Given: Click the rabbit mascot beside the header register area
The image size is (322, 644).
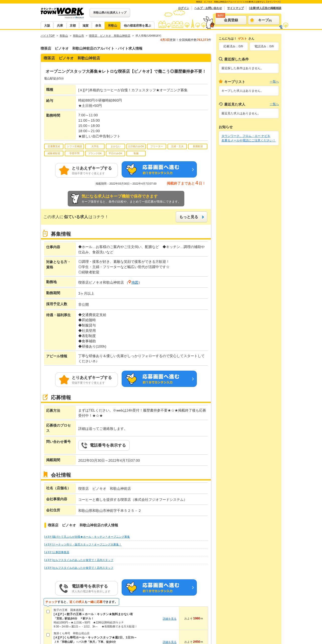Looking at the screenshot, I should pos(209,23).
